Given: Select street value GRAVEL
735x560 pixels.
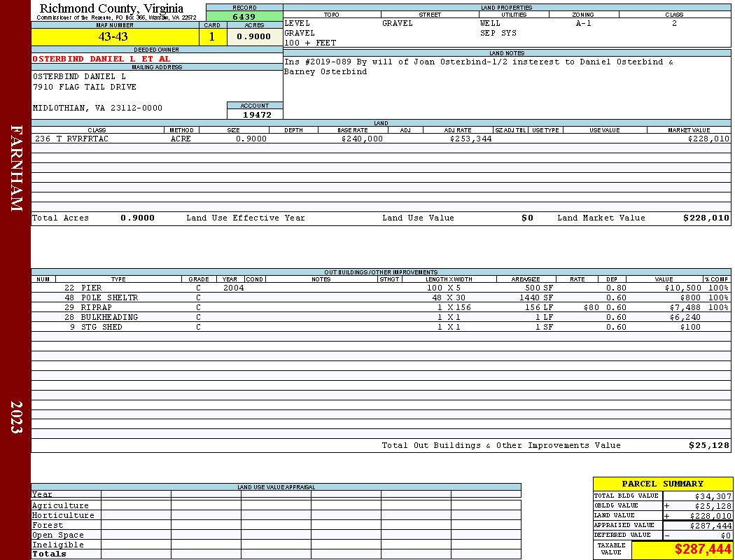Looking at the screenshot, I should tap(398, 23).
